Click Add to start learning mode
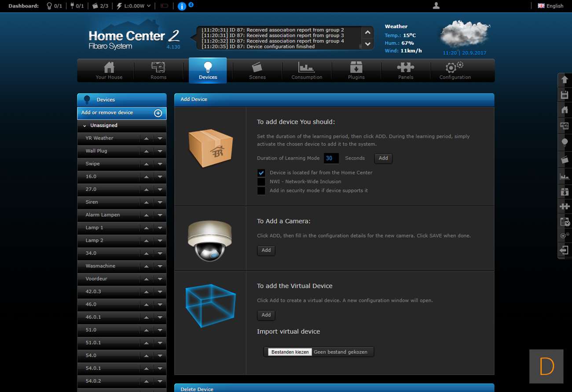572x392 pixels. coord(383,158)
